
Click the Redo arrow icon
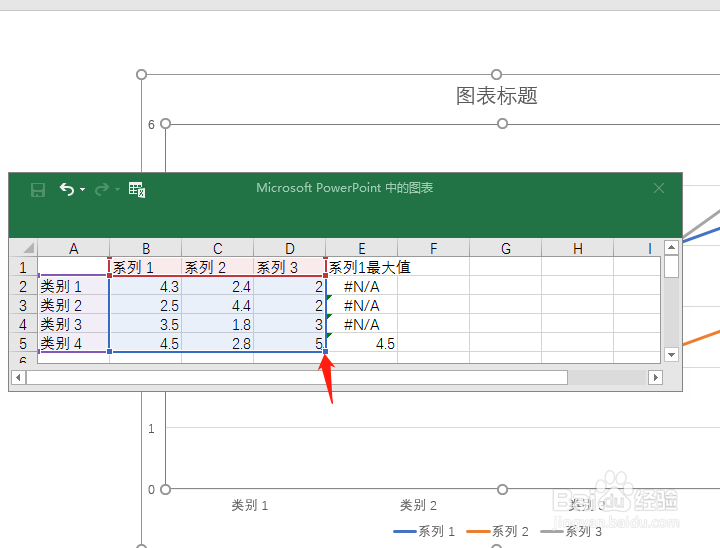point(102,189)
